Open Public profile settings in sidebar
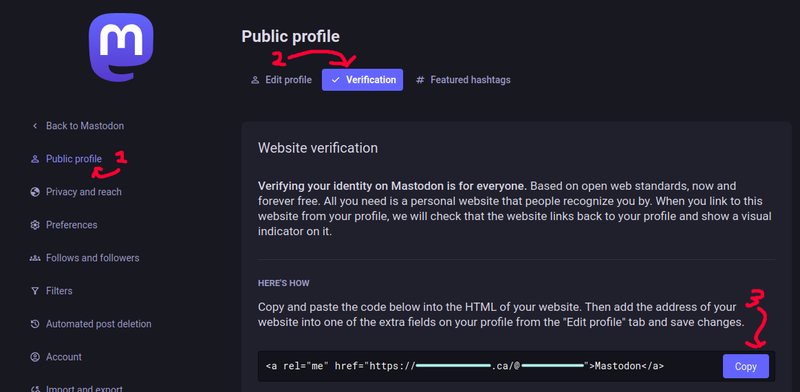Viewport: 800px width, 392px height. [x=74, y=159]
